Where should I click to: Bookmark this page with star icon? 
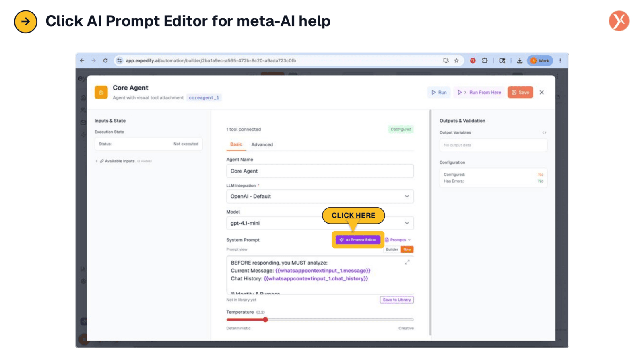456,60
